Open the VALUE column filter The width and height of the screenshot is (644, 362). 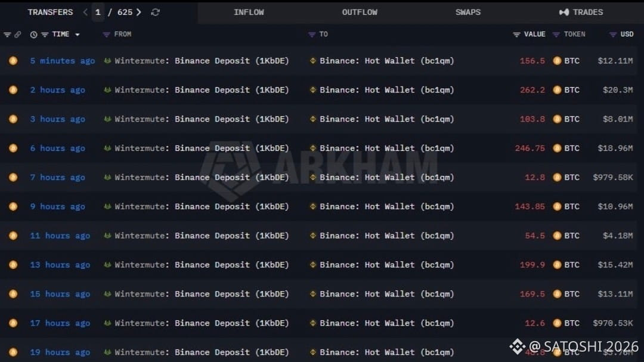[516, 35]
